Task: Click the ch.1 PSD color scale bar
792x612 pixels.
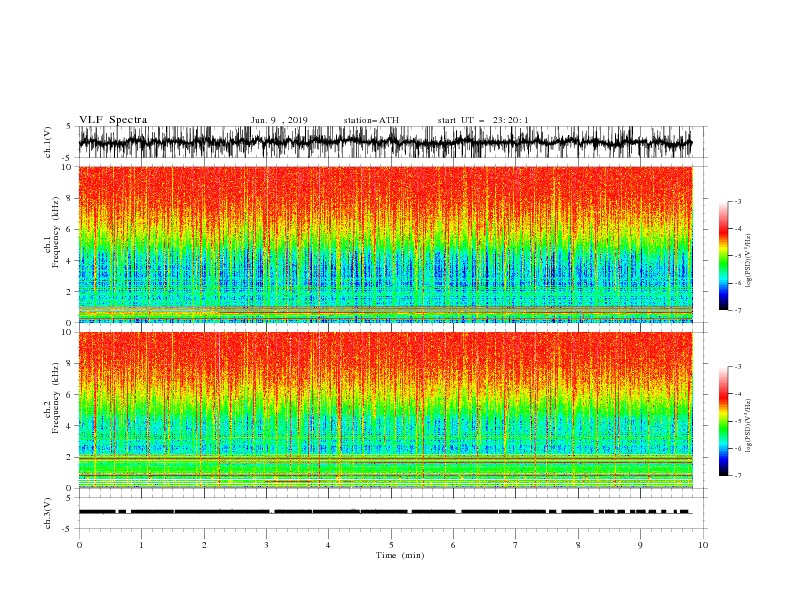Action: pyautogui.click(x=723, y=256)
